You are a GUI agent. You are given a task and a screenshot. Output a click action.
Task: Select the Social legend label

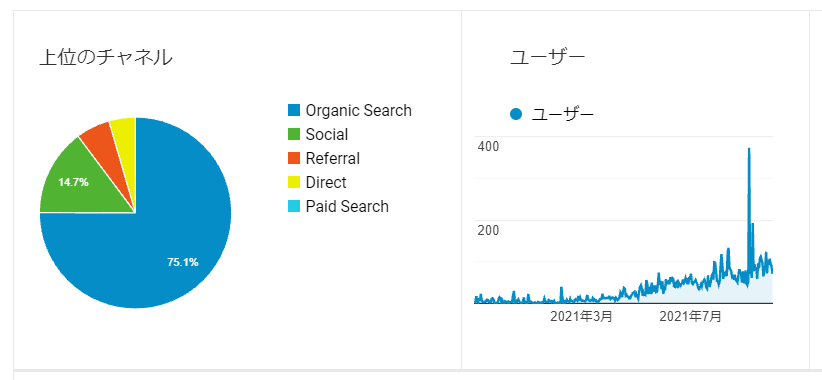pos(327,134)
